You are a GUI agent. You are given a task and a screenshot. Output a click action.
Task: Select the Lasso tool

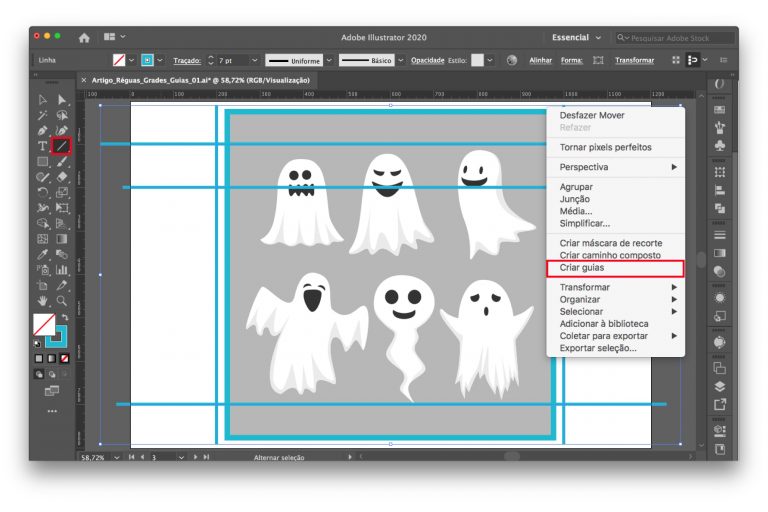pos(62,115)
